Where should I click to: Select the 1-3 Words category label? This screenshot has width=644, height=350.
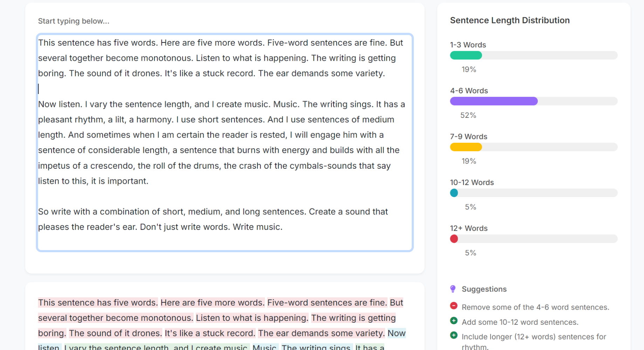coord(468,45)
